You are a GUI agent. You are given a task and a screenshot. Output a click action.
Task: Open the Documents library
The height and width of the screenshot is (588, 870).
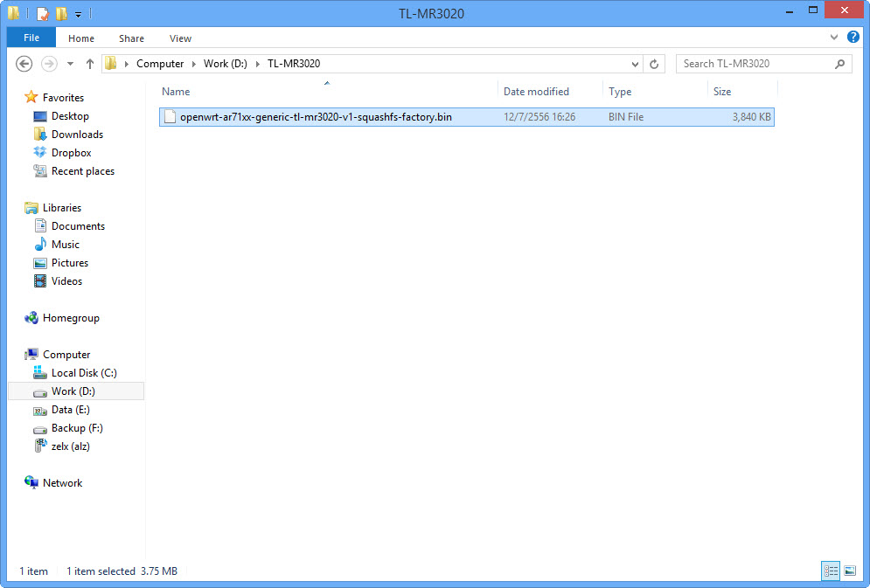click(78, 226)
